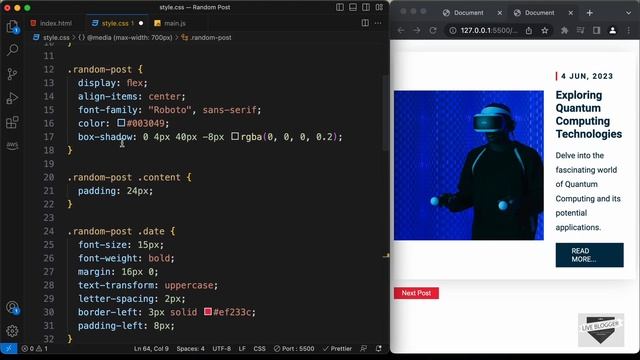This screenshot has width=640, height=360.
Task: Close the first Document browser tab
Action: click(x=500, y=13)
